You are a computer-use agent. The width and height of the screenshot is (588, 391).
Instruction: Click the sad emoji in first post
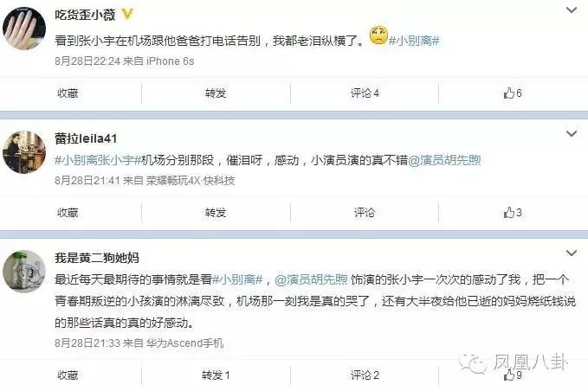(378, 35)
